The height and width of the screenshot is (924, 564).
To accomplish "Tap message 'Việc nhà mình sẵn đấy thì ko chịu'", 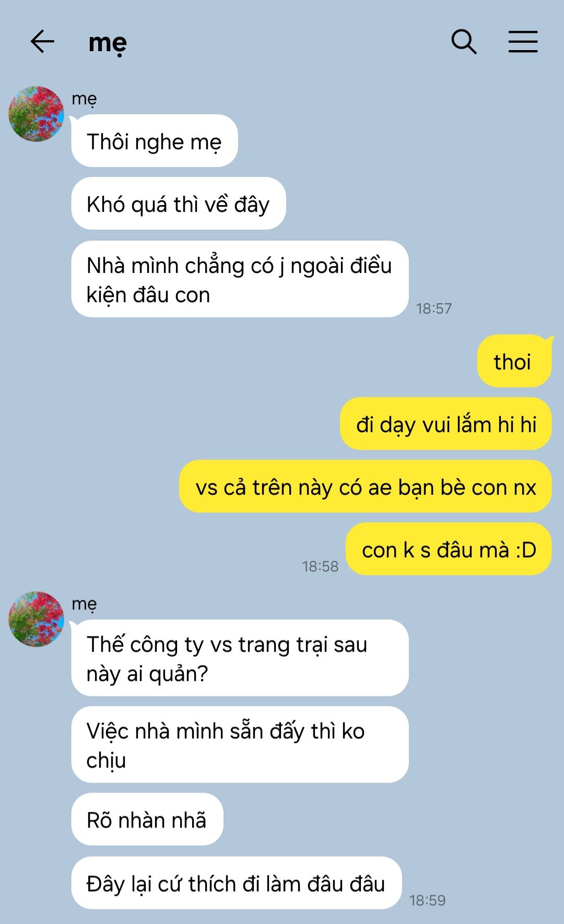I will click(x=240, y=745).
